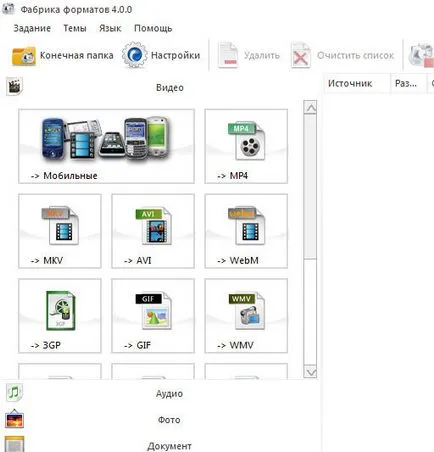Click the Format Factory title bar icon
Image resolution: width=434 pixels, height=452 pixels.
[8, 8]
